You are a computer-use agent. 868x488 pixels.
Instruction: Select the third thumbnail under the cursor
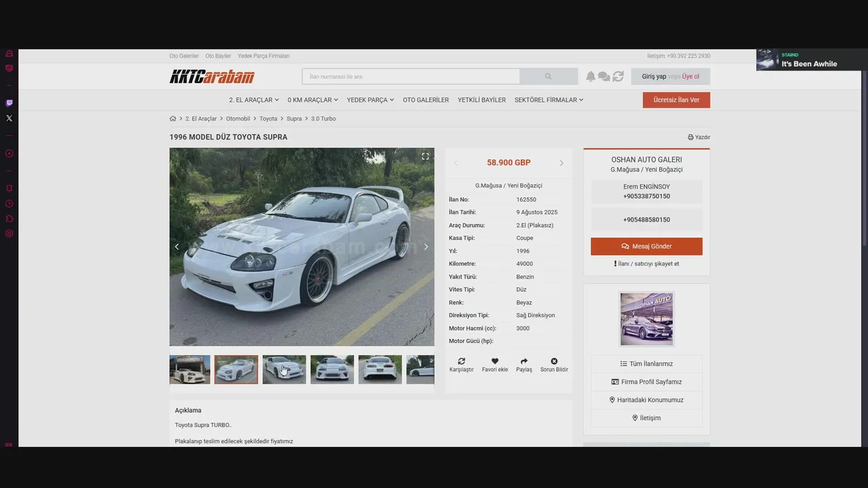coord(284,369)
